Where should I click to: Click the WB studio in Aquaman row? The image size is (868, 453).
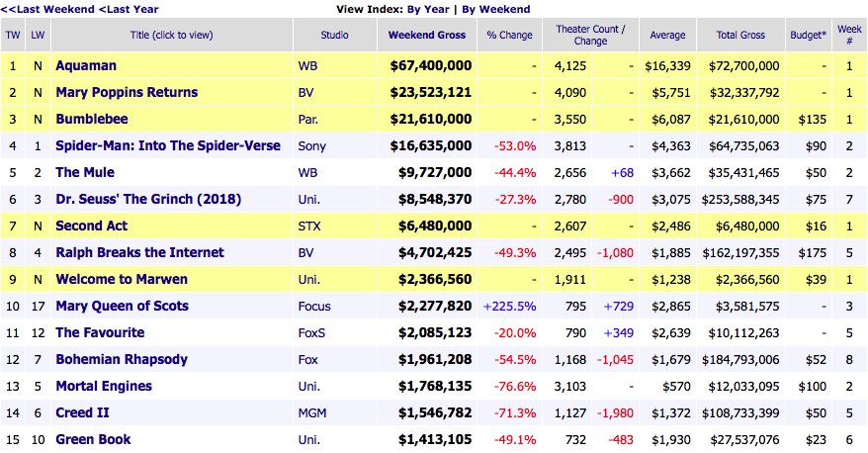[x=307, y=66]
